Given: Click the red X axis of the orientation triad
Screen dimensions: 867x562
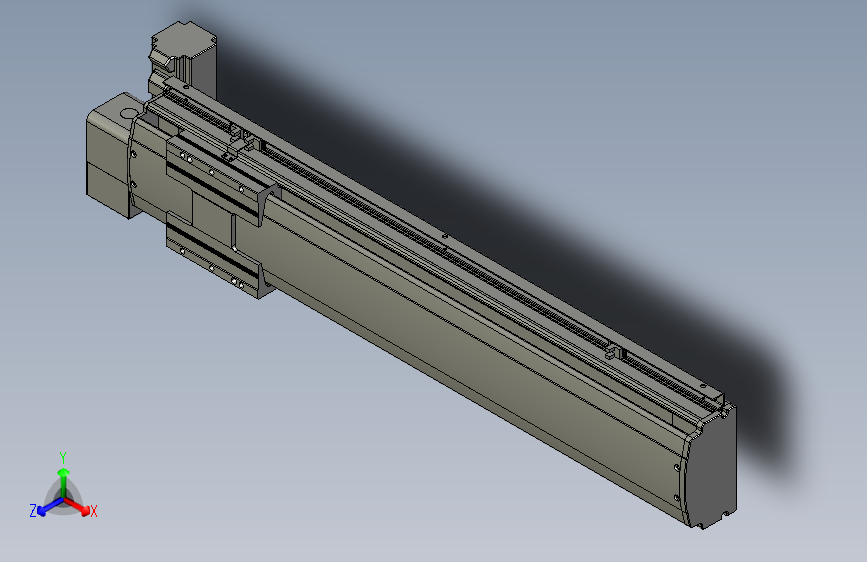Looking at the screenshot, I should click(x=77, y=506).
